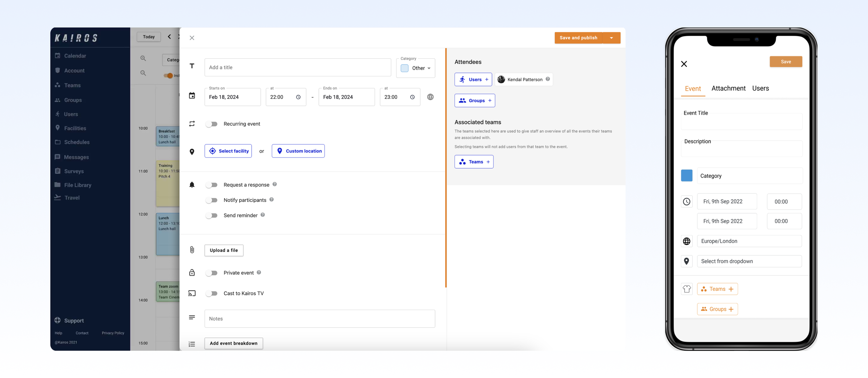Open Select from dropdown location field
Viewport: 868px width, 378px height.
click(x=749, y=261)
